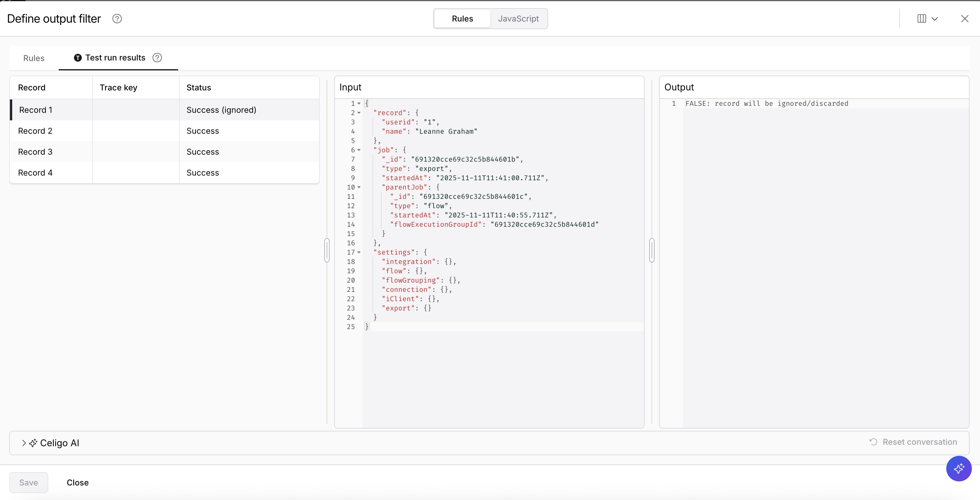Screen dimensions: 980x500
Task: Click the Reset conversation icon
Action: pos(873,442)
